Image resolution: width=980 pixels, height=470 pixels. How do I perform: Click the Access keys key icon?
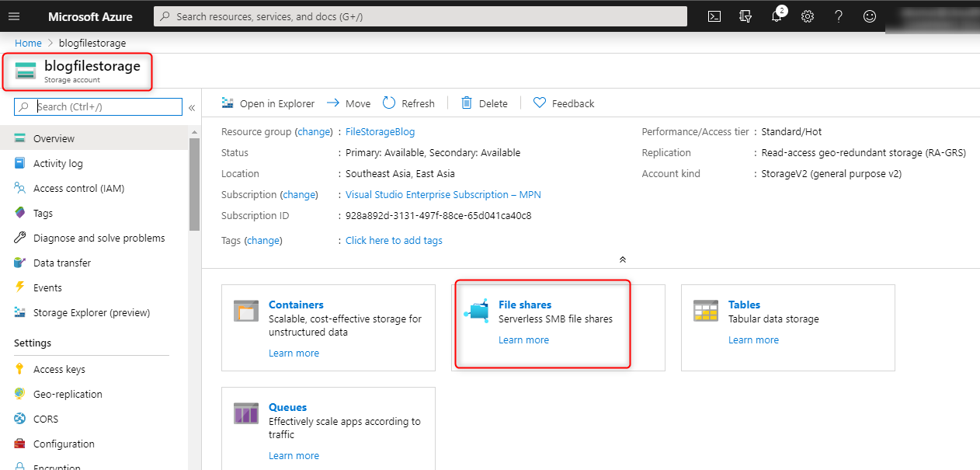point(20,369)
